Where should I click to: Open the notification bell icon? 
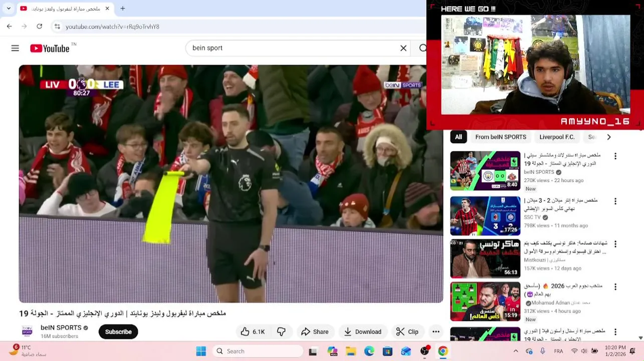(633, 351)
